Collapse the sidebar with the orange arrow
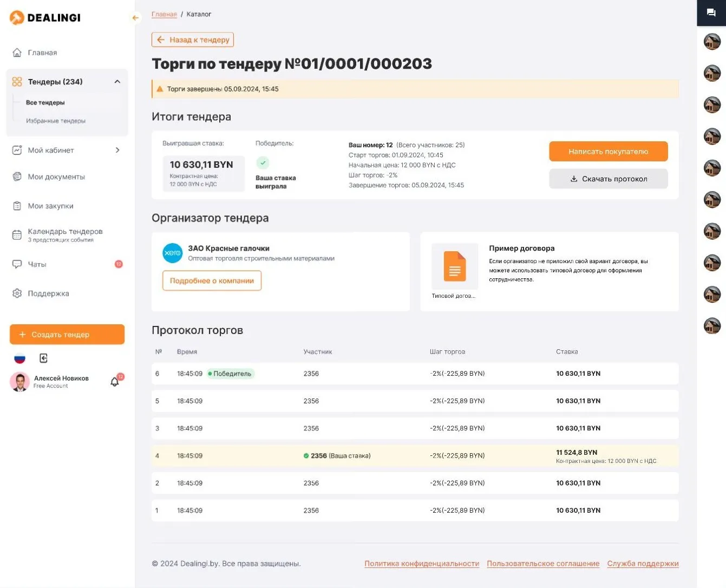Viewport: 726px width, 588px height. click(x=135, y=18)
